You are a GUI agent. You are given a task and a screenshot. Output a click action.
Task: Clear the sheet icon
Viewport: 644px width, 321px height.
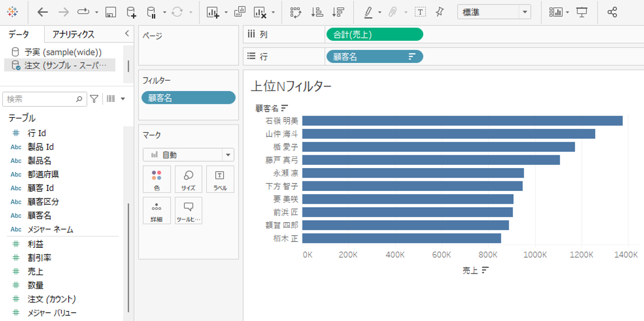(x=260, y=12)
